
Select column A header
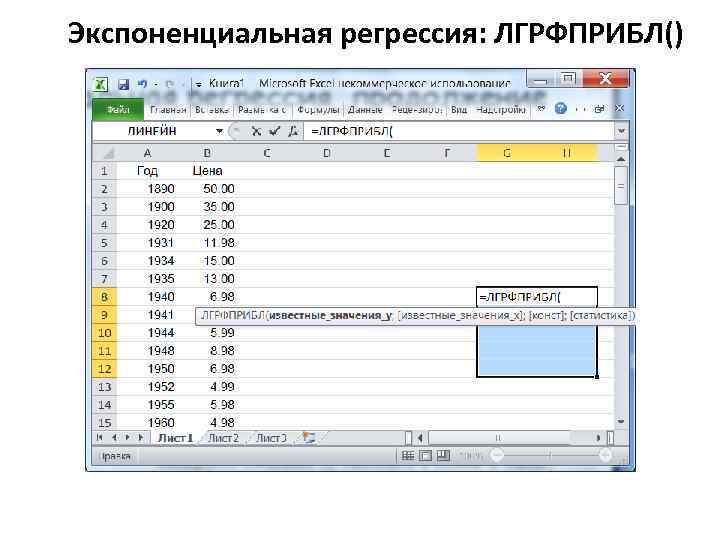click(147, 153)
